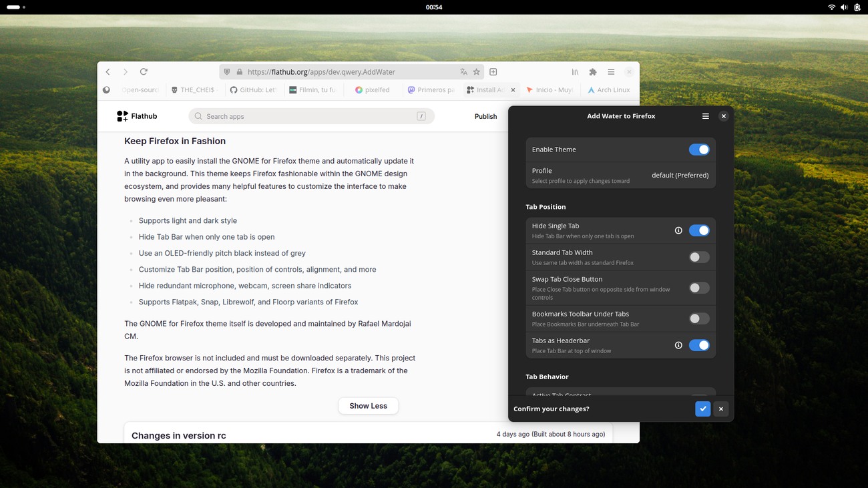Open the clock showing 00:54
The height and width of the screenshot is (488, 868).
(x=434, y=7)
